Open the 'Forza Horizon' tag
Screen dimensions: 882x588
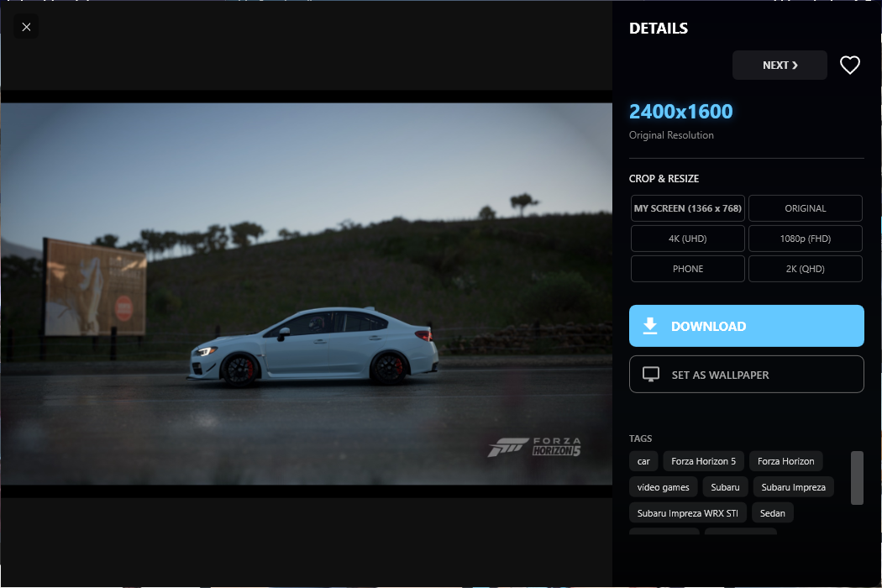[x=785, y=461]
